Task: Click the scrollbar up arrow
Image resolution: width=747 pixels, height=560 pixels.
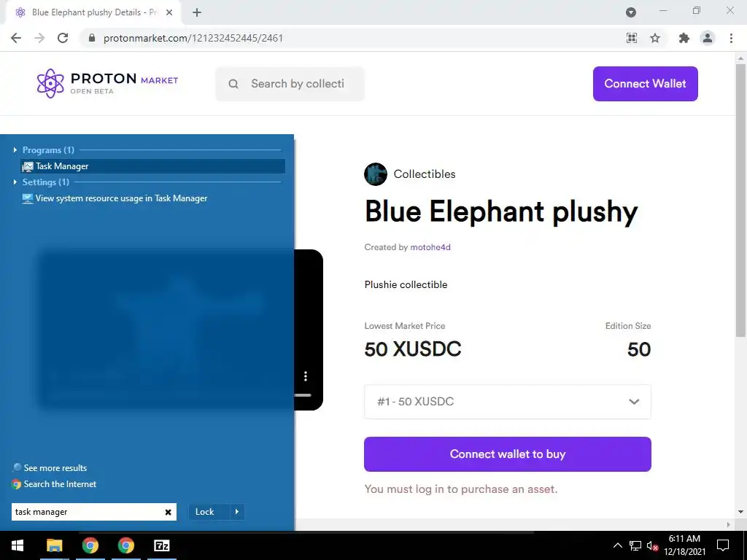Action: tap(740, 58)
